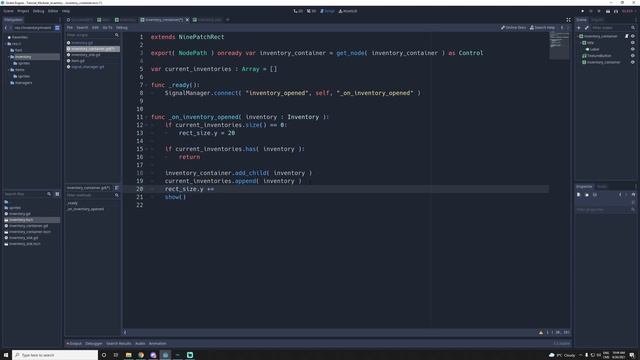Select signal_manager.gd in the scripts list
This screenshot has height=360, width=640.
click(87, 67)
